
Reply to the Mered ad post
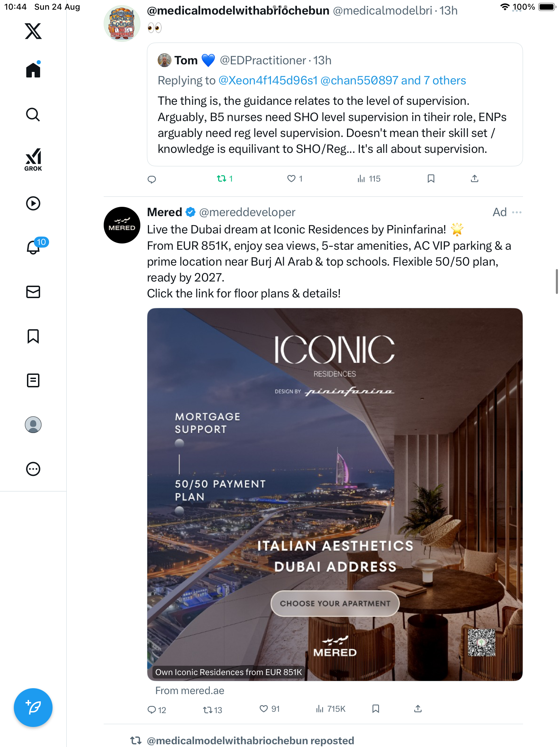click(x=152, y=710)
